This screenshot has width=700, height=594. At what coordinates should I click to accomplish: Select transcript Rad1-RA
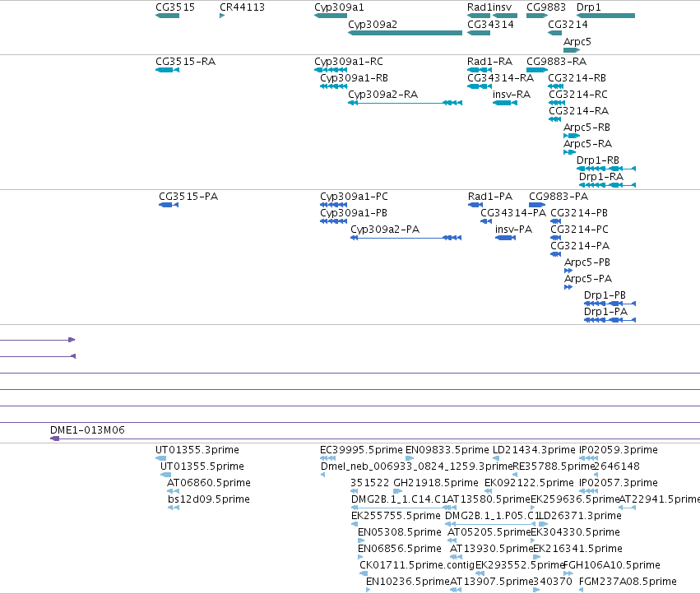pyautogui.click(x=489, y=62)
